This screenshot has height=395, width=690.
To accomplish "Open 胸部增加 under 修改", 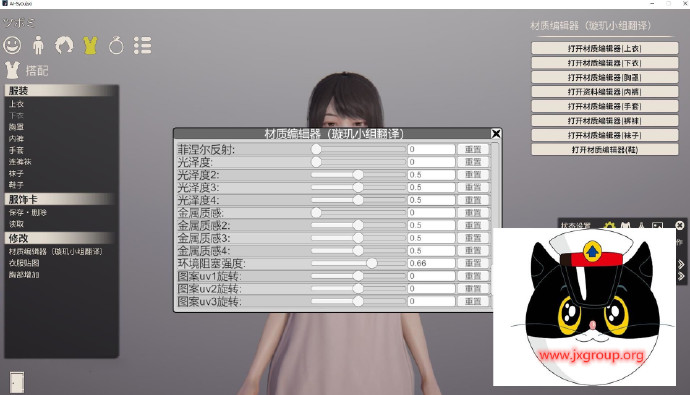I will [24, 274].
